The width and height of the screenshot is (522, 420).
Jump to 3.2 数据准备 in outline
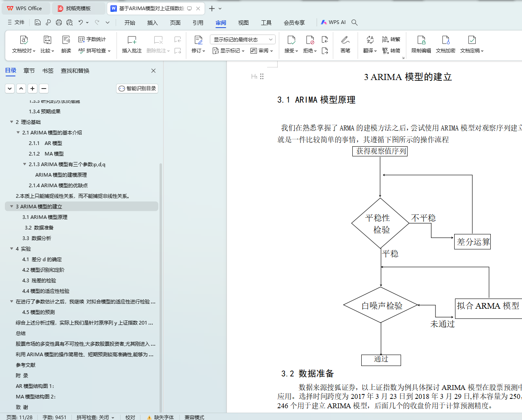coord(39,227)
